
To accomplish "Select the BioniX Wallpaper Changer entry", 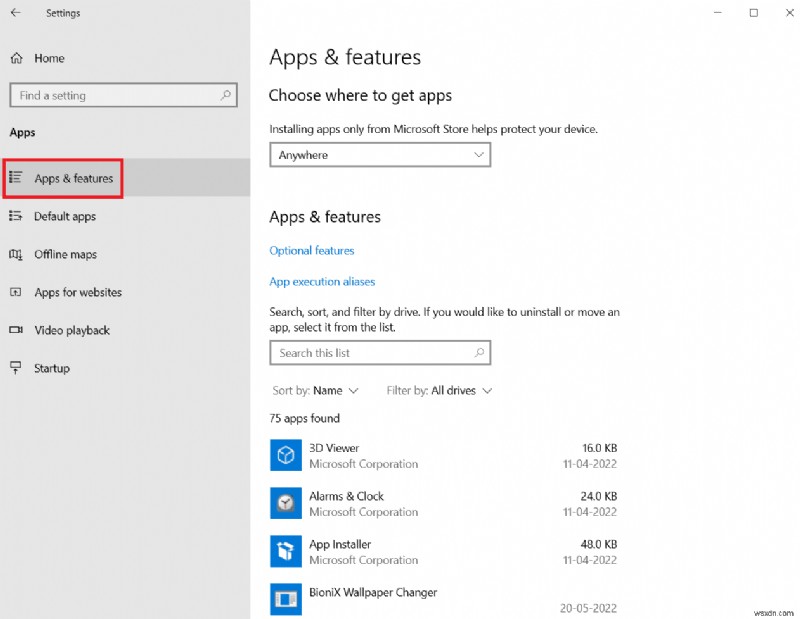I will [x=443, y=600].
